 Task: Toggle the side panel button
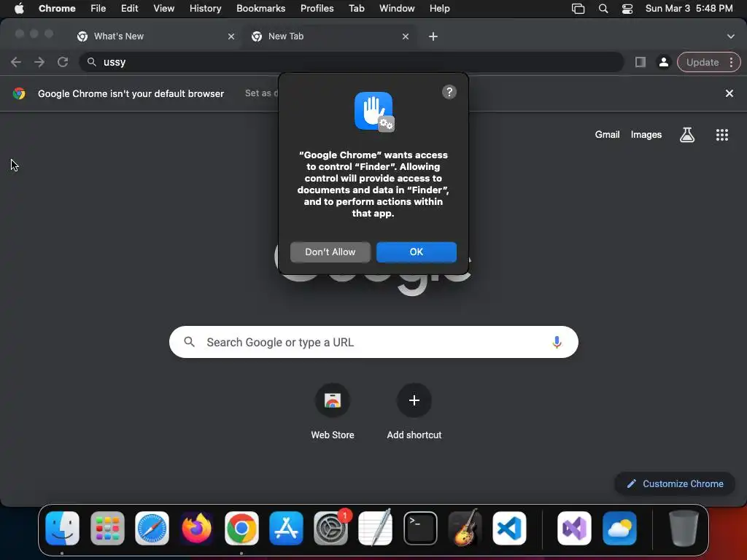pyautogui.click(x=640, y=63)
